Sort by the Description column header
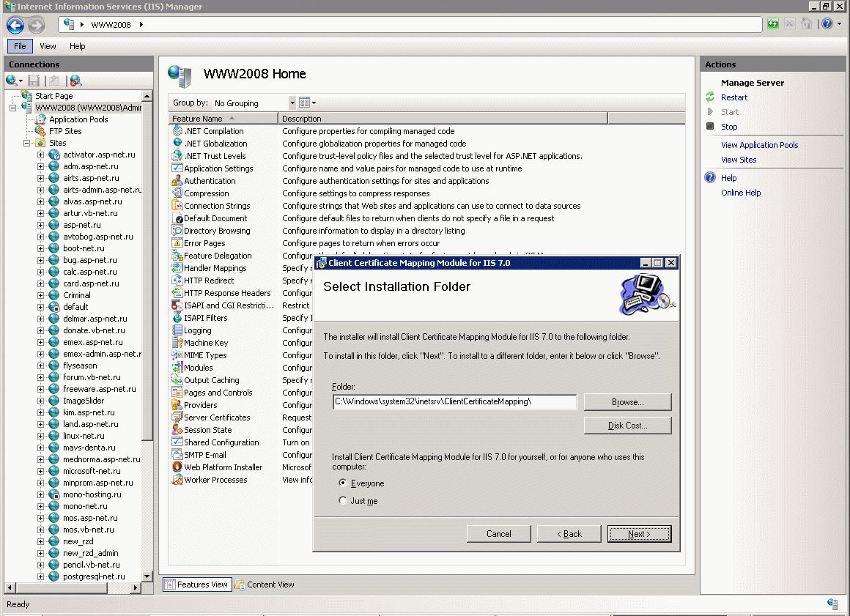Image resolution: width=850 pixels, height=616 pixels. click(x=443, y=118)
